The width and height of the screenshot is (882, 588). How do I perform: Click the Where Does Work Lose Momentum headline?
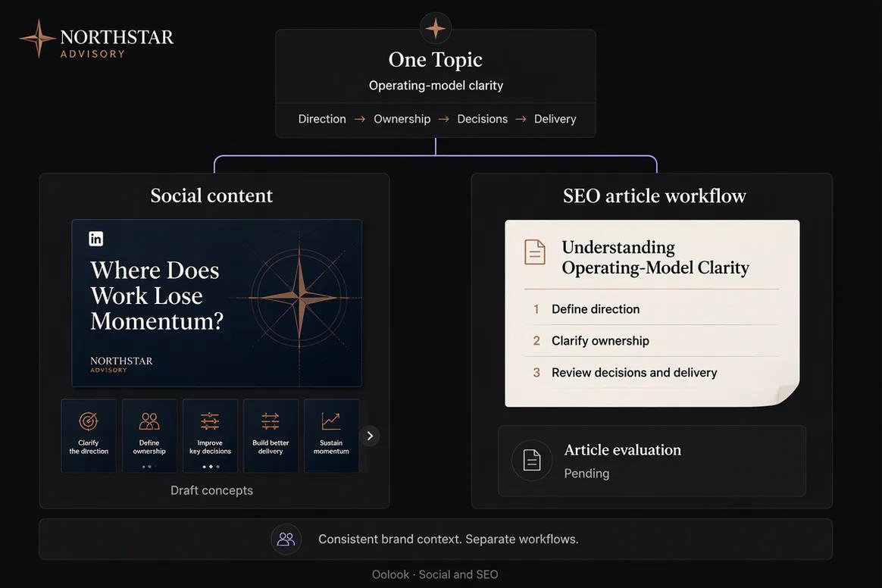pyautogui.click(x=157, y=296)
